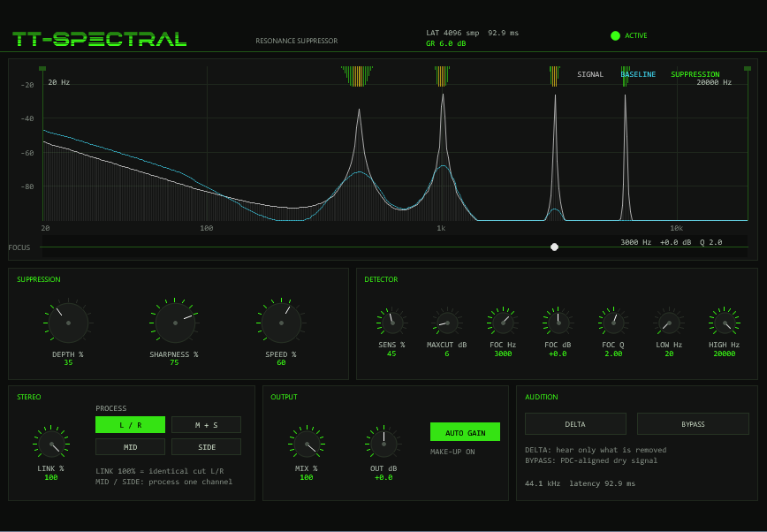Viewport: 767px width, 532px height.
Task: Click the FOC dB knob
Action: [558, 323]
